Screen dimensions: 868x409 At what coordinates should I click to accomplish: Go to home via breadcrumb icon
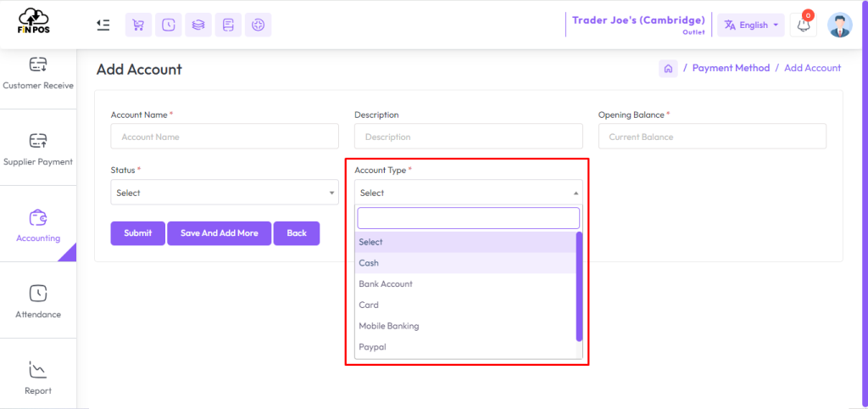tap(668, 69)
